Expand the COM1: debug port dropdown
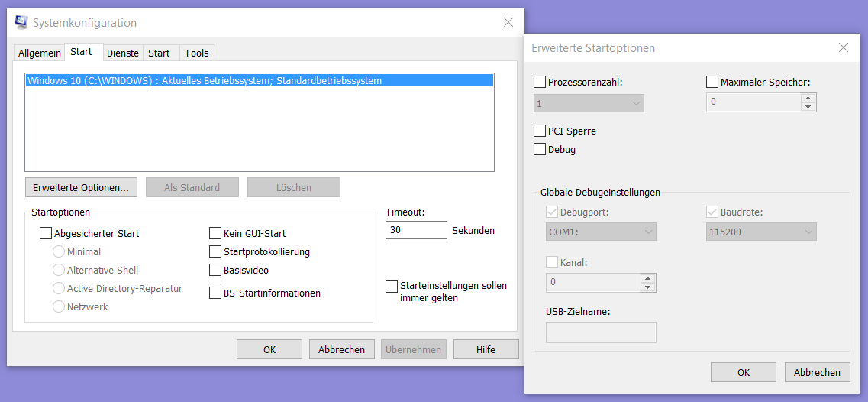This screenshot has width=868, height=402. click(601, 232)
